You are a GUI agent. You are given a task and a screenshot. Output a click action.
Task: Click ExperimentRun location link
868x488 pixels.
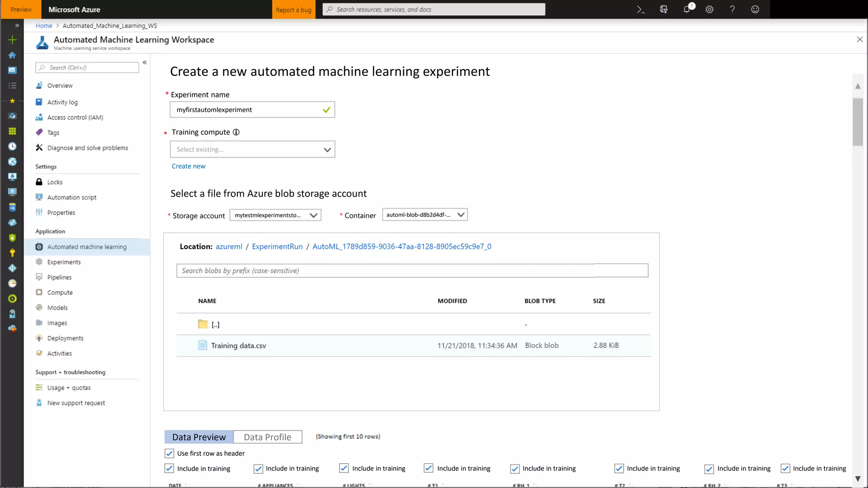[x=277, y=247]
